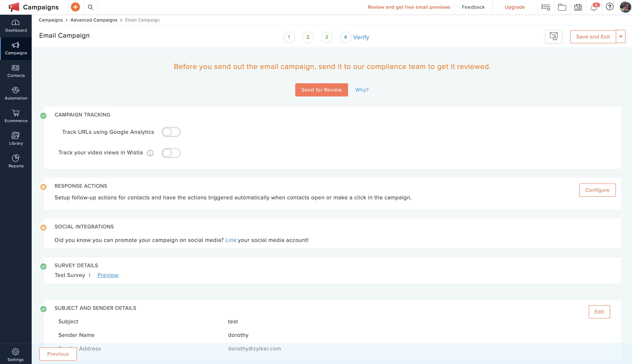Open the calendar icon in header
This screenshot has width=632, height=364.
(x=578, y=7)
